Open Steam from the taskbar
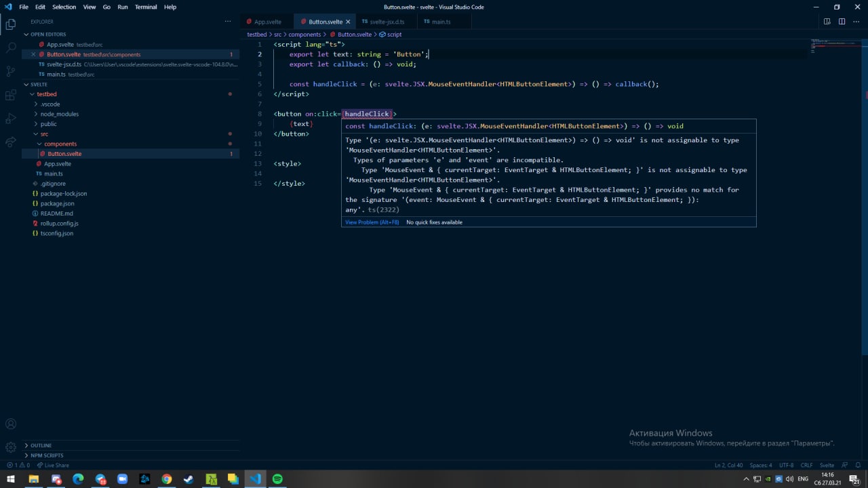868x488 pixels. coord(189,479)
